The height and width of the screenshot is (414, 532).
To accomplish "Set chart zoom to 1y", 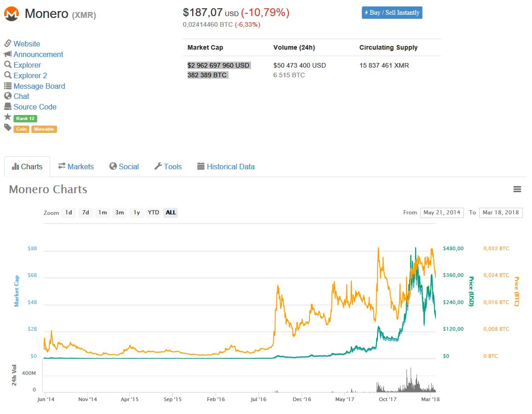I will click(x=137, y=213).
